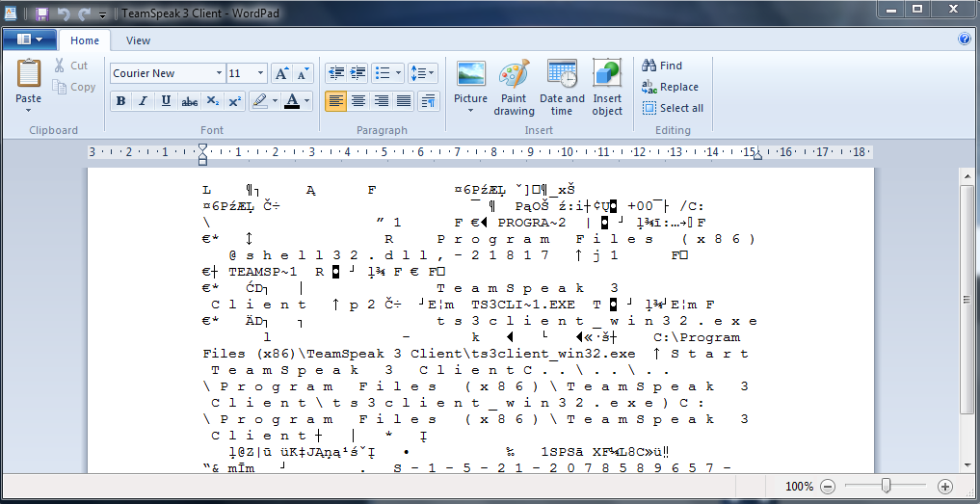
Task: Open the WordPad application menu button
Action: [29, 40]
